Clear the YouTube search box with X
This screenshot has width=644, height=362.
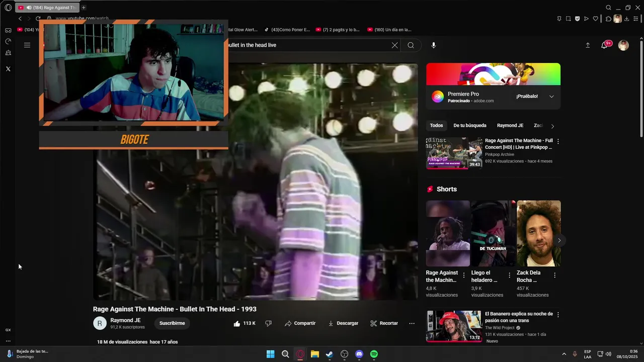coord(394,45)
